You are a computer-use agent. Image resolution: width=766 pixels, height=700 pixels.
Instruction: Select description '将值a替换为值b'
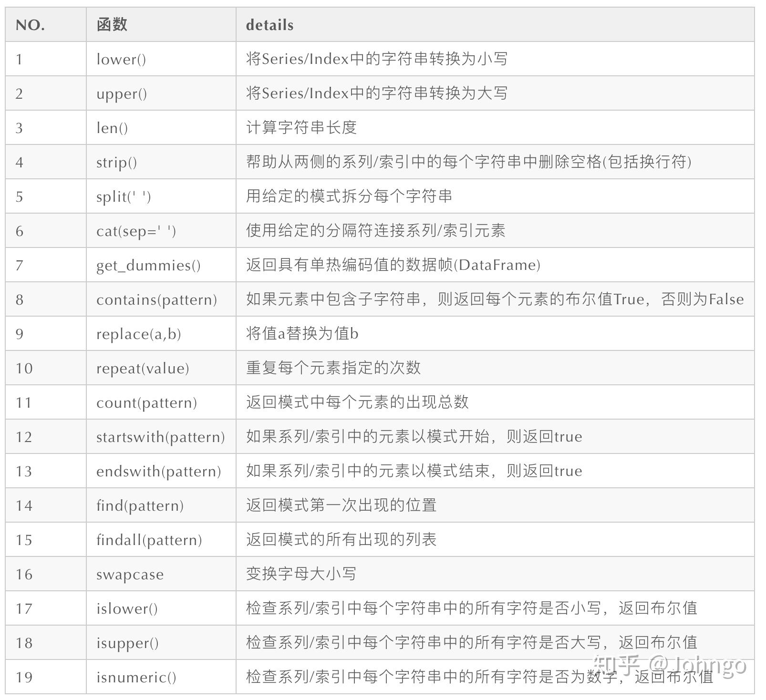pyautogui.click(x=302, y=333)
